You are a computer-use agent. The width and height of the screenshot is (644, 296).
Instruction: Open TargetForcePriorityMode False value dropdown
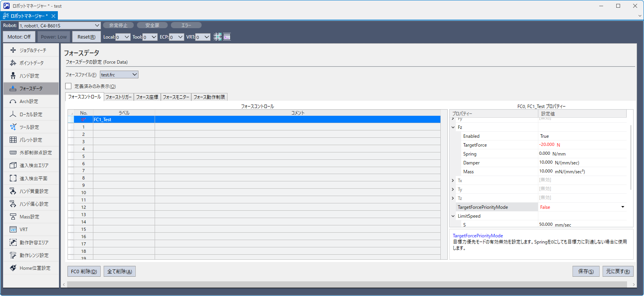point(622,207)
